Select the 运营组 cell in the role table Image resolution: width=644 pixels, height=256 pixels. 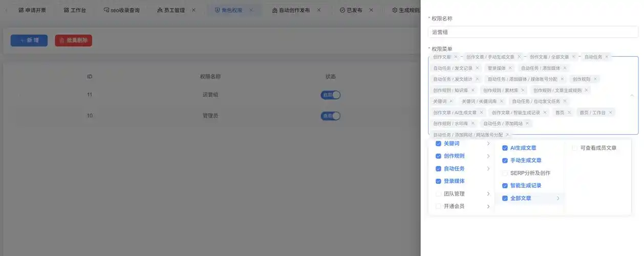point(210,95)
